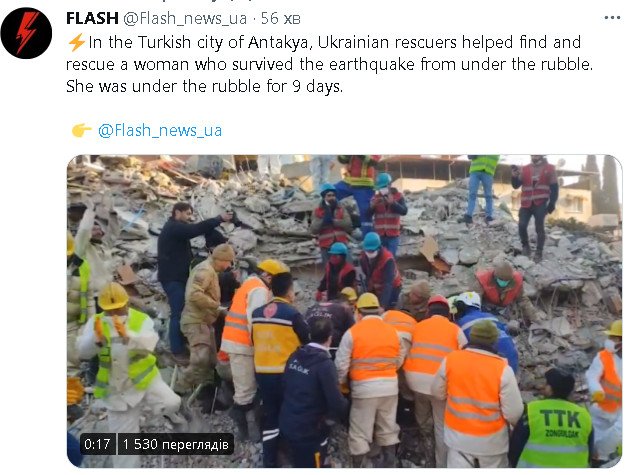Click the pointing hand emoji
This screenshot has width=627, height=475.
(81, 130)
